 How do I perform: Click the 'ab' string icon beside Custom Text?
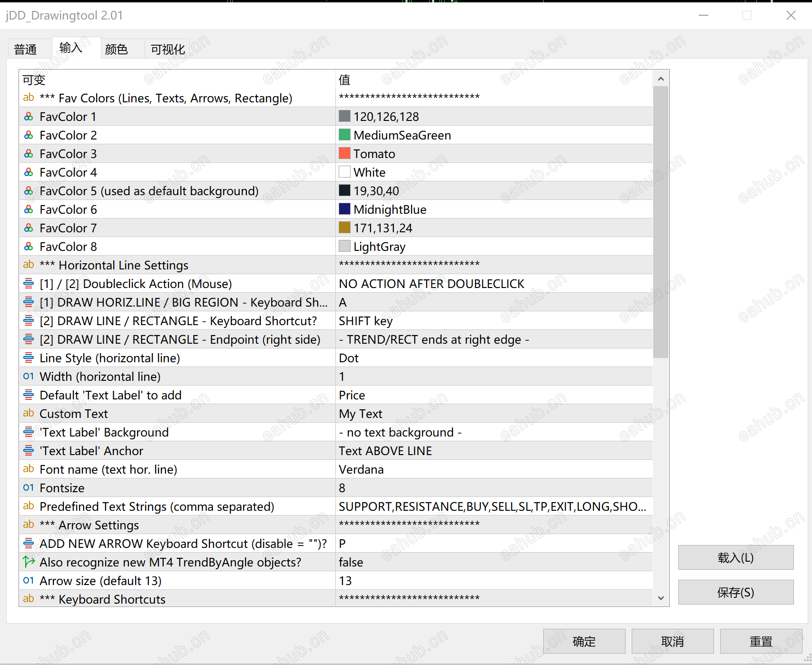(x=29, y=413)
